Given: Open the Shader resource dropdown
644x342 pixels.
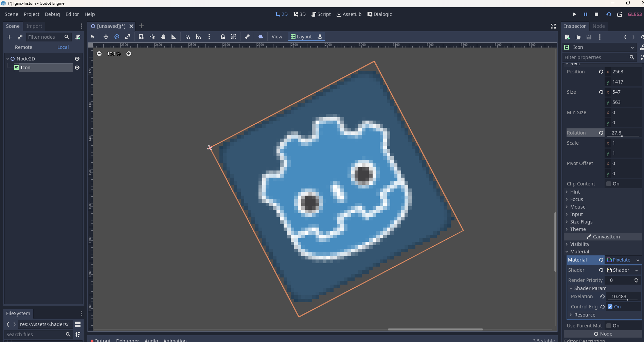Looking at the screenshot, I should [623, 270].
